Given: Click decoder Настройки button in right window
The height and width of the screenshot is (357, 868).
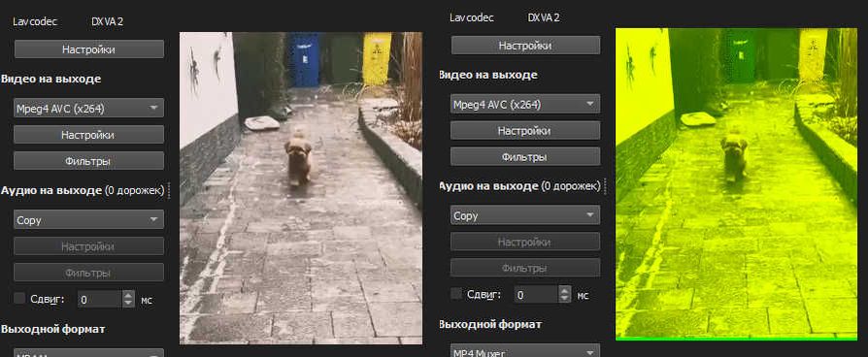Looking at the screenshot, I should (525, 46).
